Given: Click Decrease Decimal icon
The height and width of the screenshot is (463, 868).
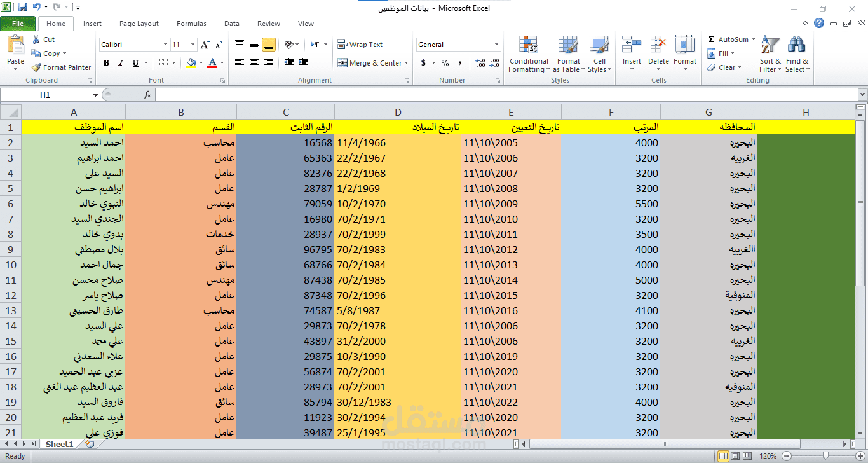Looking at the screenshot, I should 494,63.
